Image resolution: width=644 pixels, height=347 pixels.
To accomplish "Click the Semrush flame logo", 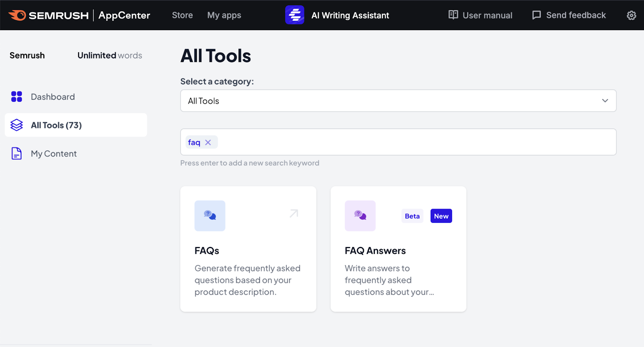I will [17, 15].
